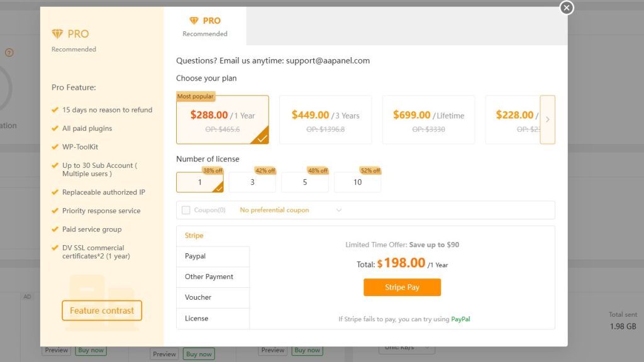Screen dimensions: 644x362
Task: Close the pricing dialog with X icon
Action: point(567,8)
